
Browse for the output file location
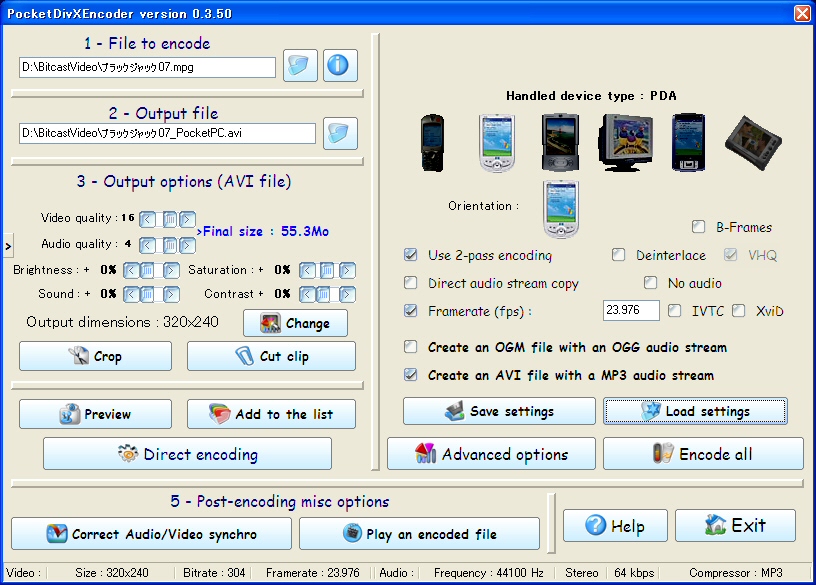pos(340,133)
